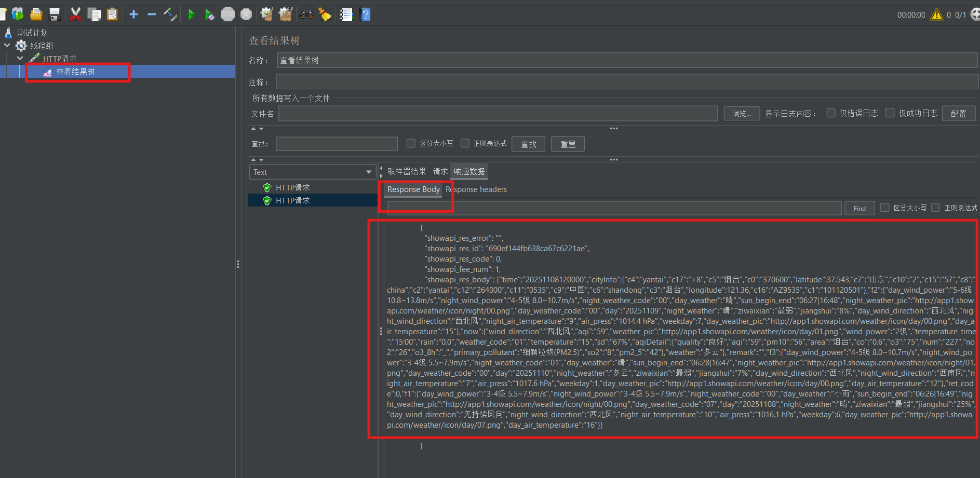Switch to 响应数据 tab
The height and width of the screenshot is (478, 980).
click(x=469, y=172)
